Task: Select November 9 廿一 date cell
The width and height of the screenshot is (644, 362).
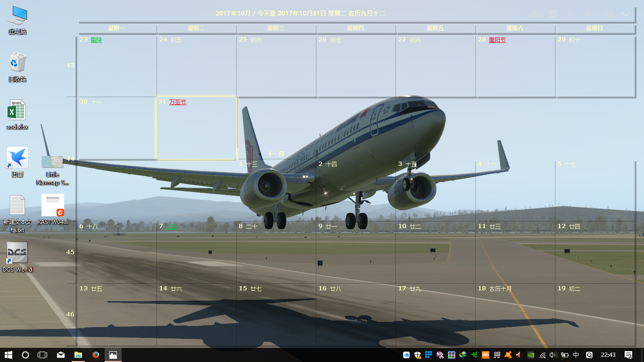Action: (x=356, y=253)
